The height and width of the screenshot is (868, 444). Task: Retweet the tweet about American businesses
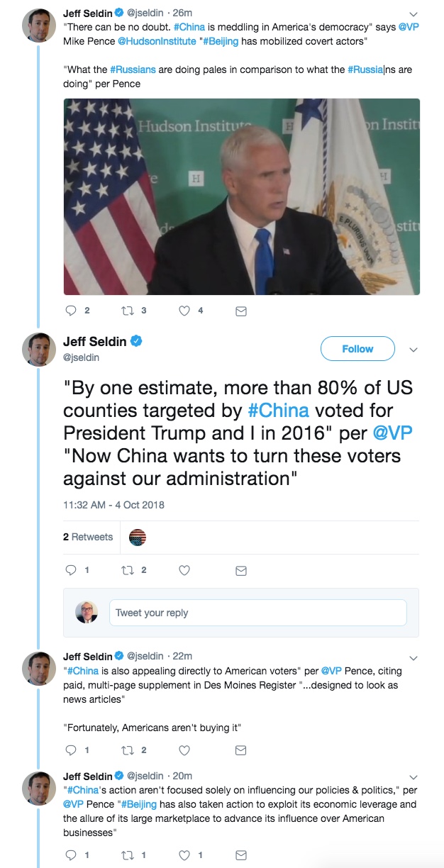pos(128,855)
